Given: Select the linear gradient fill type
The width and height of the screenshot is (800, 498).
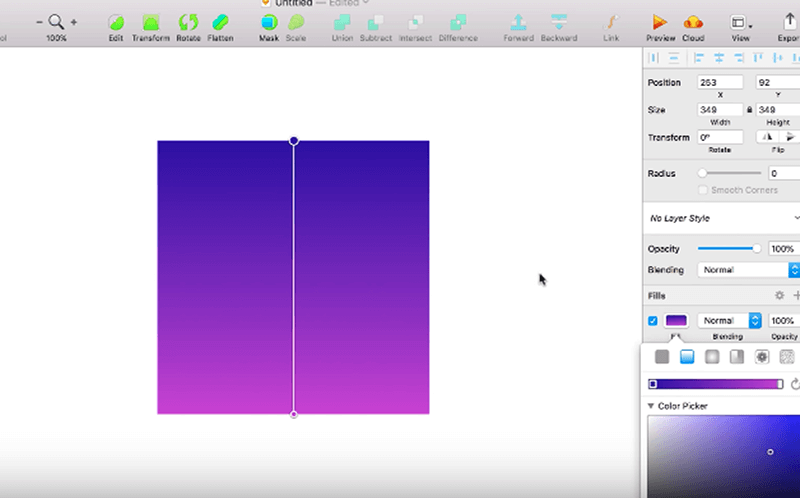Looking at the screenshot, I should tap(687, 357).
